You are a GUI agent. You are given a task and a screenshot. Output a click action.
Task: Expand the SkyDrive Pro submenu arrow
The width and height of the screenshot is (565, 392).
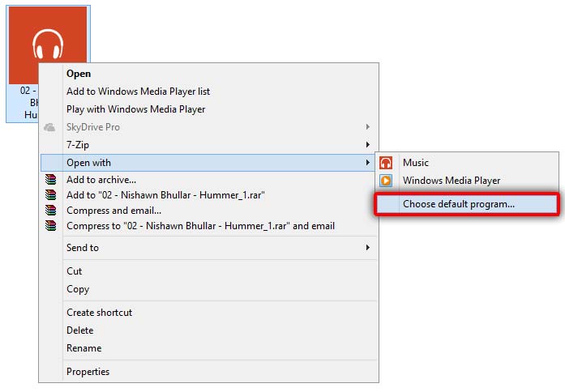point(367,126)
